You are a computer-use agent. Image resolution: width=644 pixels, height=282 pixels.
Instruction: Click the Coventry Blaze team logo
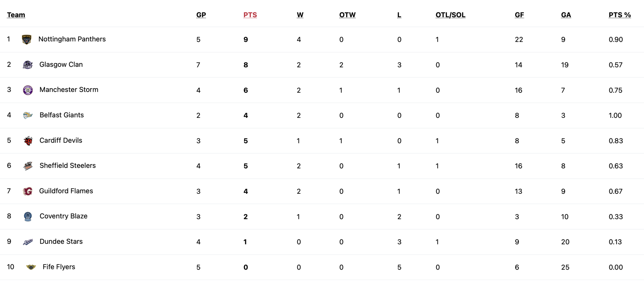coord(28,217)
